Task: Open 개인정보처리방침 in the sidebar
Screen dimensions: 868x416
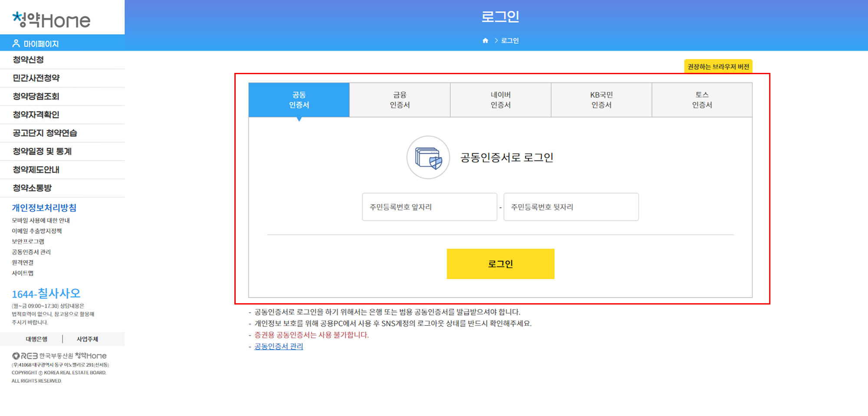Action: [43, 207]
